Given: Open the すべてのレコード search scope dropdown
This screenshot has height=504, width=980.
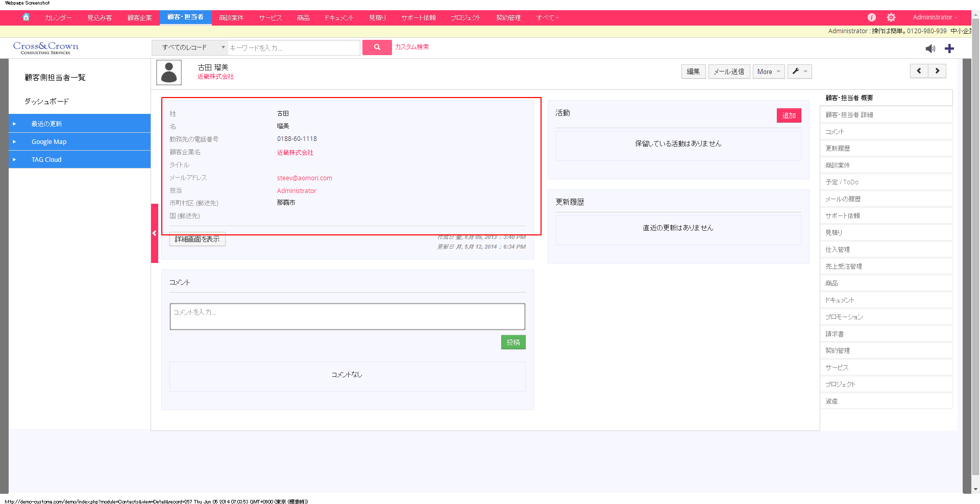Looking at the screenshot, I should 190,47.
